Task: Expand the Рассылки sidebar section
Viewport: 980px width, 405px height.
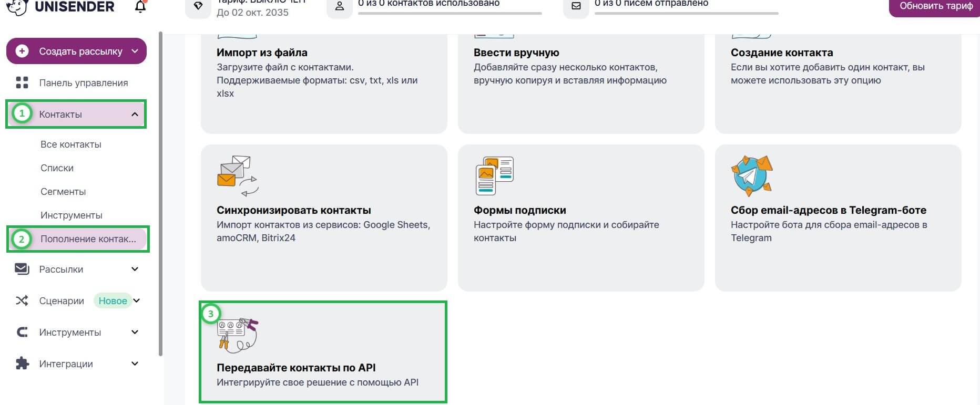Action: [x=135, y=269]
